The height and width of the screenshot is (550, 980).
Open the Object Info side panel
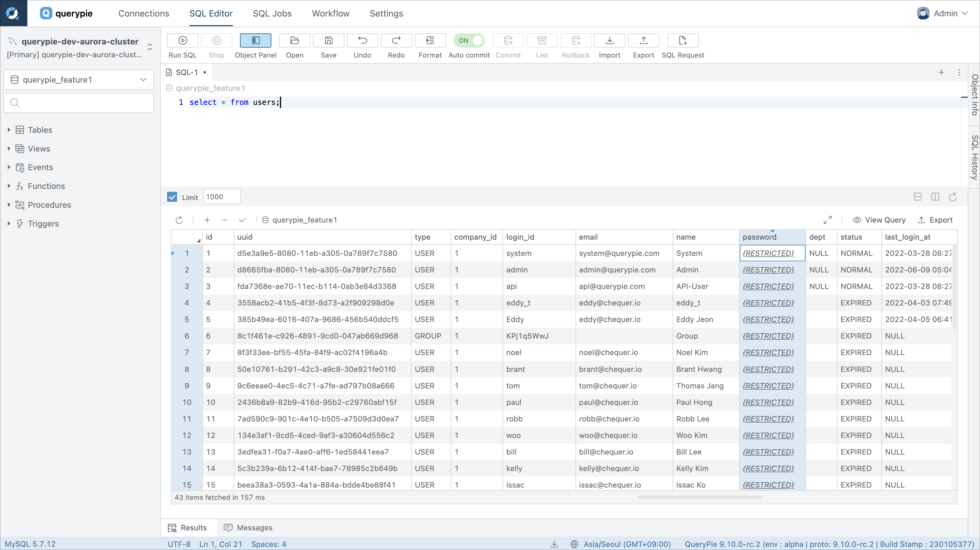point(974,95)
